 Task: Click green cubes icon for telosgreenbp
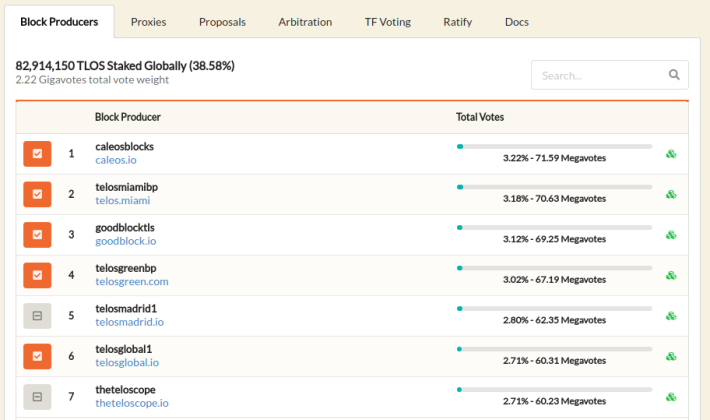tap(671, 275)
